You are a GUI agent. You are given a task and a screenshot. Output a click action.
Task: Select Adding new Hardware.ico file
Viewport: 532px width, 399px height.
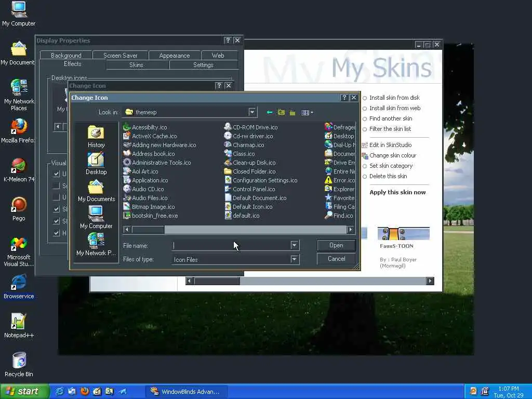[159, 145]
